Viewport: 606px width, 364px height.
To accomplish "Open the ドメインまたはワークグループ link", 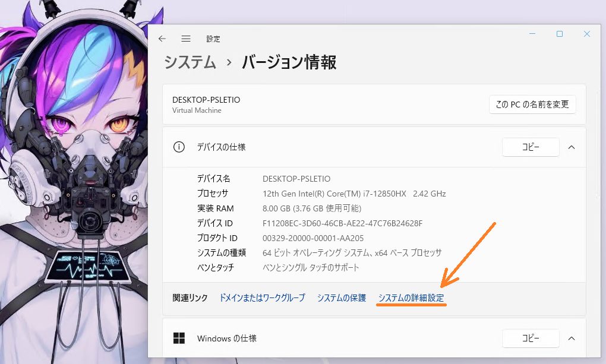I will click(x=262, y=298).
